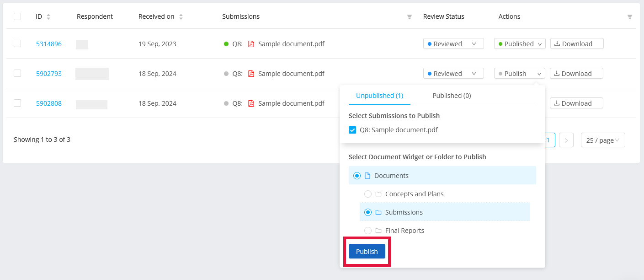Image resolution: width=644 pixels, height=280 pixels.
Task: Open Sample document.pdf in row 5902793
Action: tap(291, 74)
